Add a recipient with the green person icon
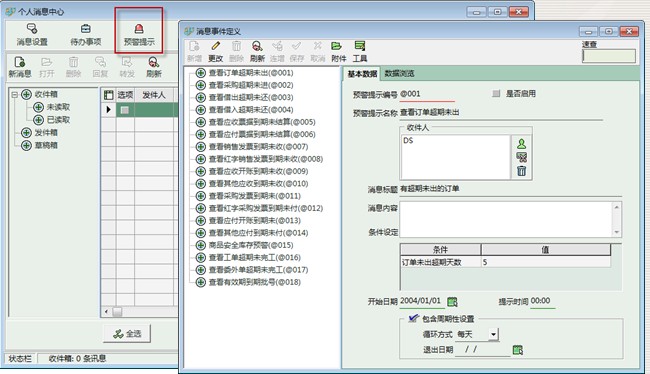This screenshot has width=650, height=374. pos(521,144)
